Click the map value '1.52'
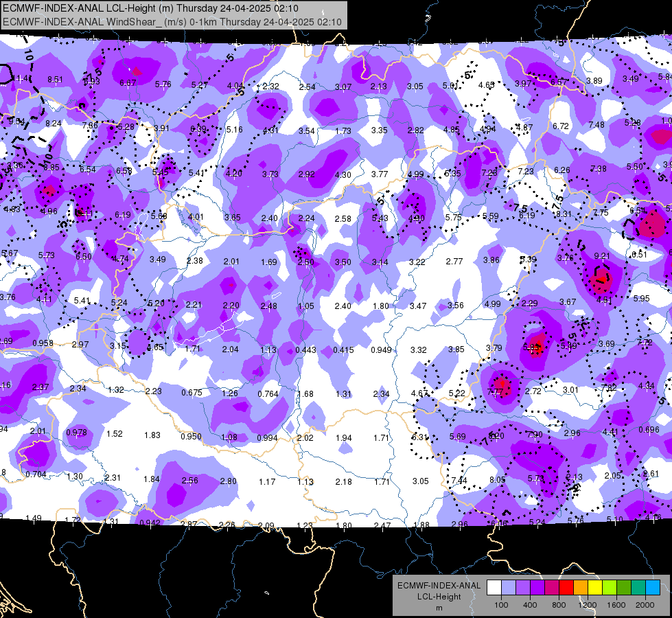 tap(115, 433)
